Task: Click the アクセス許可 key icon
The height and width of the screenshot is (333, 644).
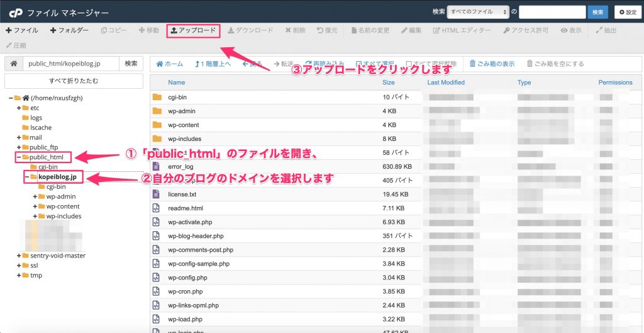Action: pyautogui.click(x=506, y=30)
